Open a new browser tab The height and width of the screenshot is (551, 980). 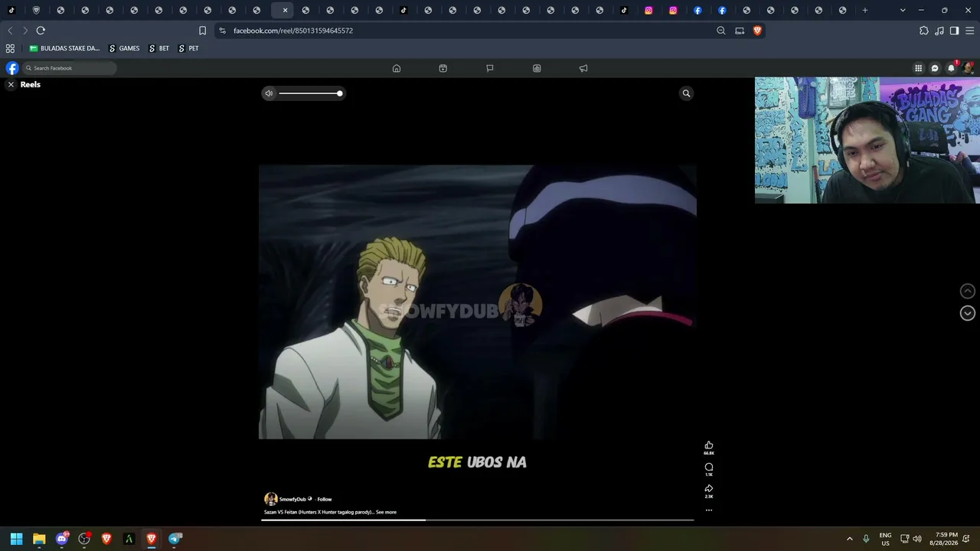(865, 11)
